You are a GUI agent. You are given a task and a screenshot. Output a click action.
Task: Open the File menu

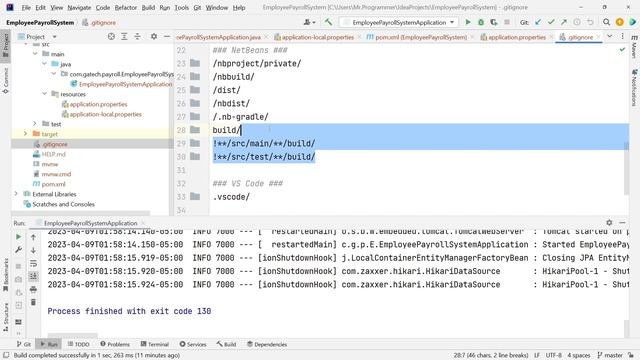(26, 7)
